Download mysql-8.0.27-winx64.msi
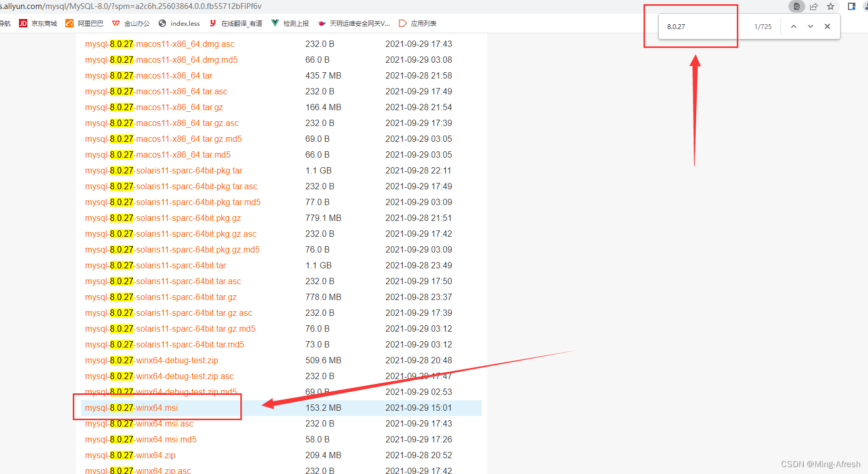Screen dimensions: 868x474 tap(131, 408)
